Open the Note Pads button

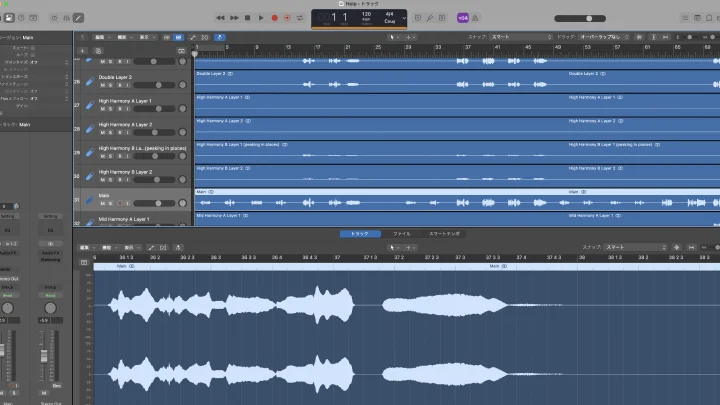[697, 18]
